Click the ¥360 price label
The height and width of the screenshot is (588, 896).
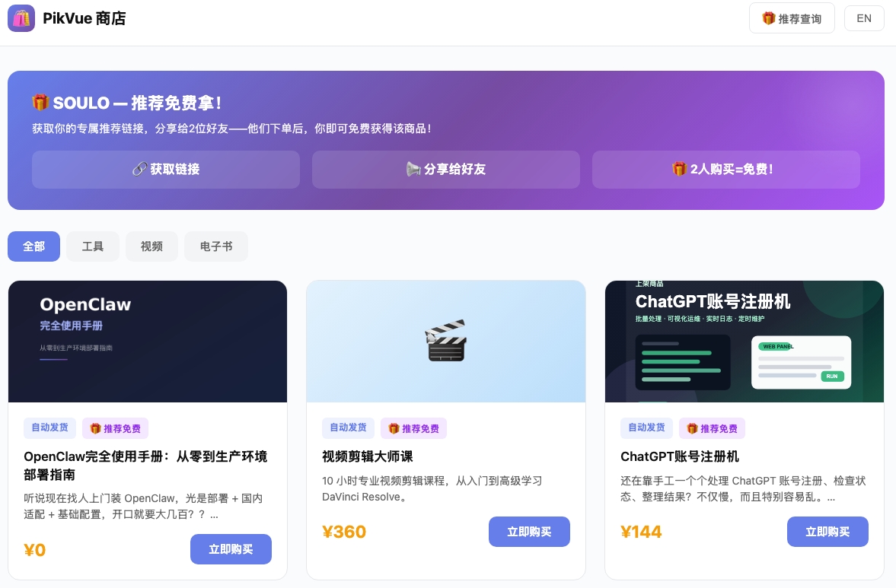[344, 532]
